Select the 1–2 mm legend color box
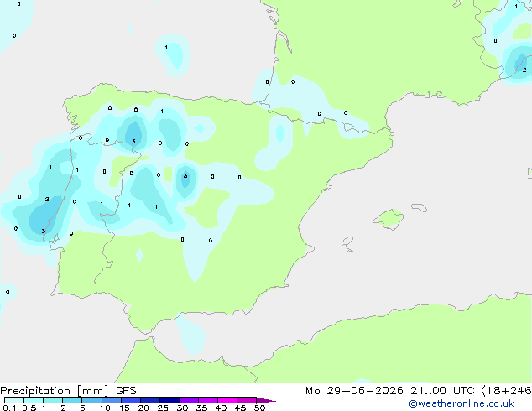 [53, 400]
